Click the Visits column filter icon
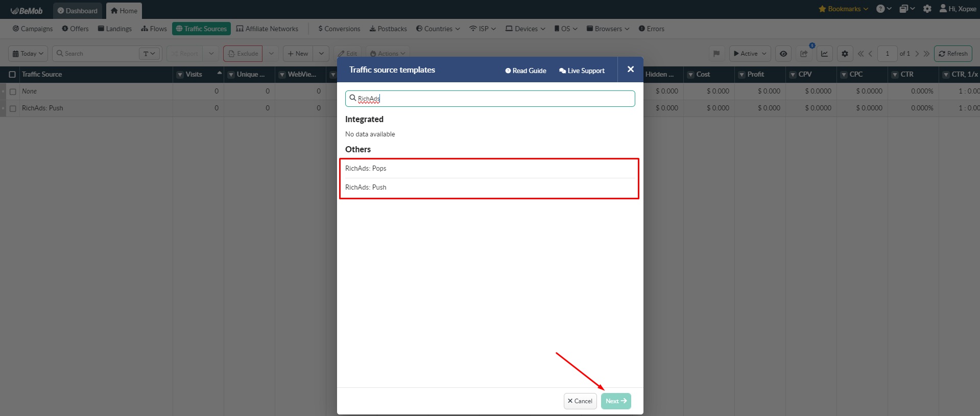Screen dimensions: 980x416 180,75
